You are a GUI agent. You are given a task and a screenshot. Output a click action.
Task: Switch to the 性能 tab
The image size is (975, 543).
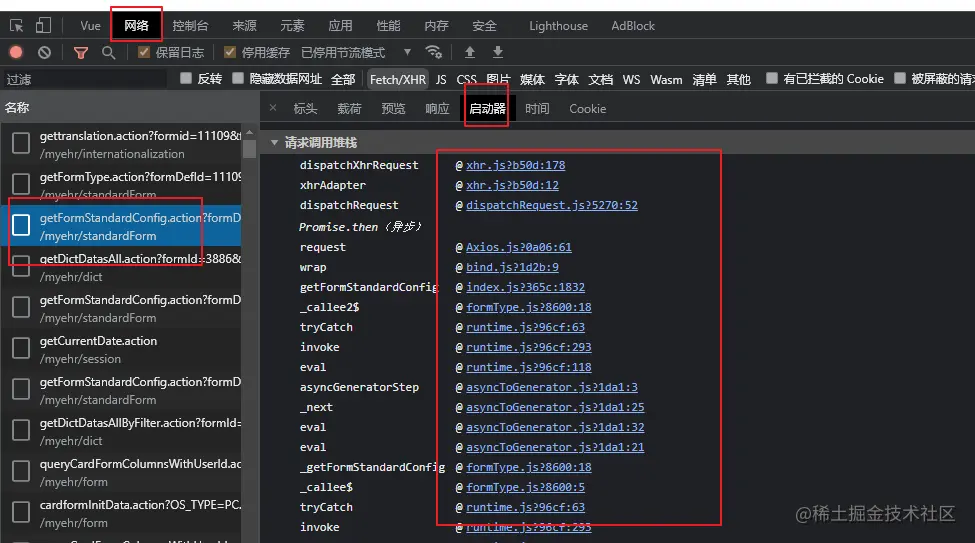[x=388, y=26]
